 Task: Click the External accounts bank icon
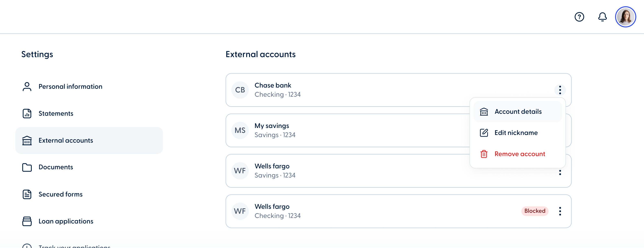tap(27, 141)
